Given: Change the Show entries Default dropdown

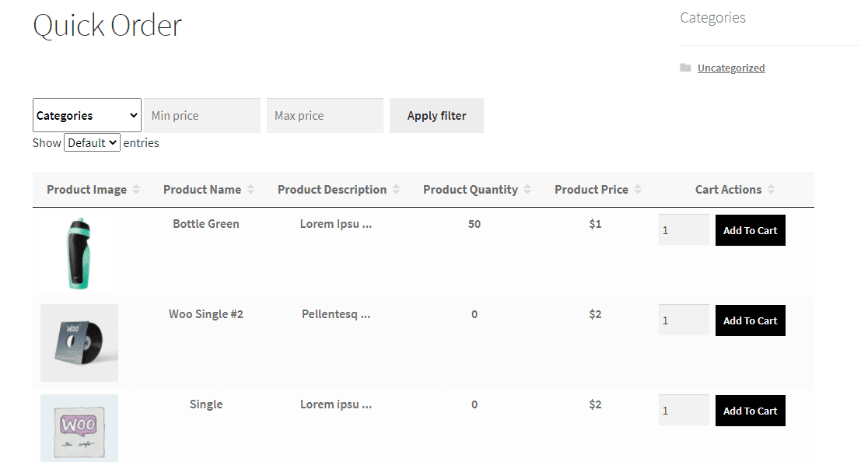Looking at the screenshot, I should click(92, 142).
